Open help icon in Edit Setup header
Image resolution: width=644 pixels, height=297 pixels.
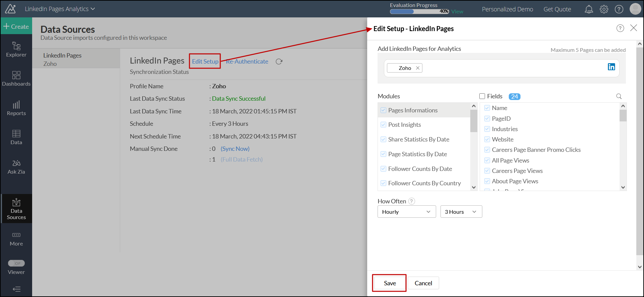620,28
